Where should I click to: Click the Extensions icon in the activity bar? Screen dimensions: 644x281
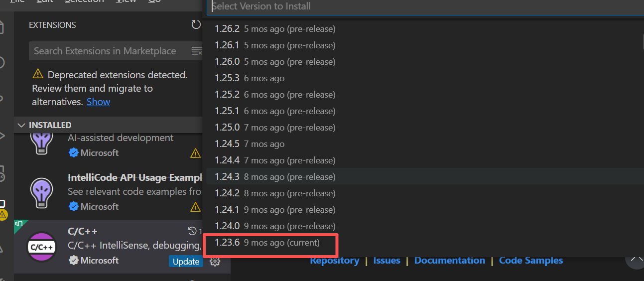point(2,204)
